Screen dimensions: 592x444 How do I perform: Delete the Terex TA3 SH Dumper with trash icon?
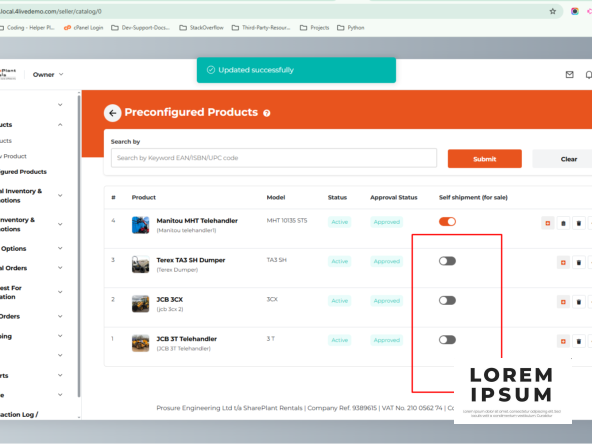[579, 262]
